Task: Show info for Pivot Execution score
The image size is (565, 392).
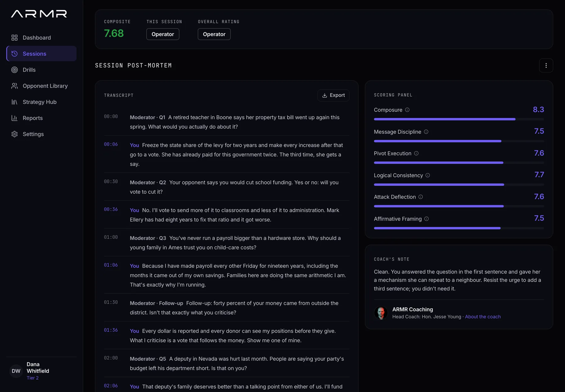Action: pos(416,153)
